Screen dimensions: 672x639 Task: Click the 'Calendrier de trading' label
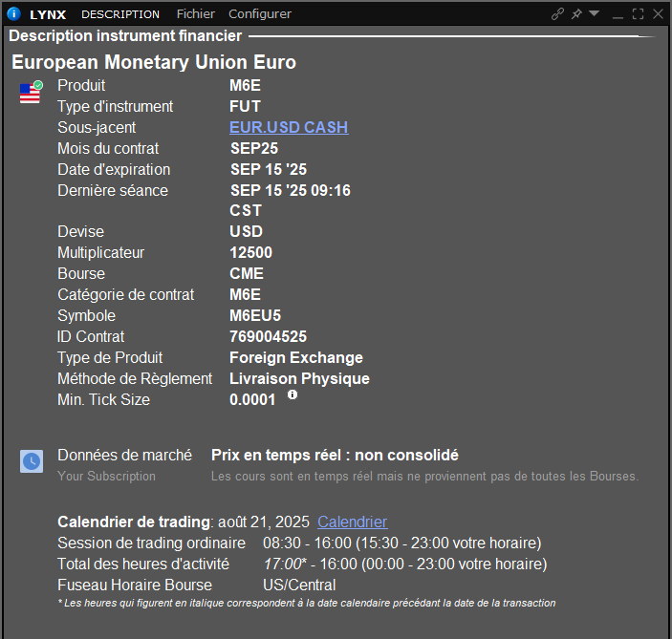coord(134,522)
